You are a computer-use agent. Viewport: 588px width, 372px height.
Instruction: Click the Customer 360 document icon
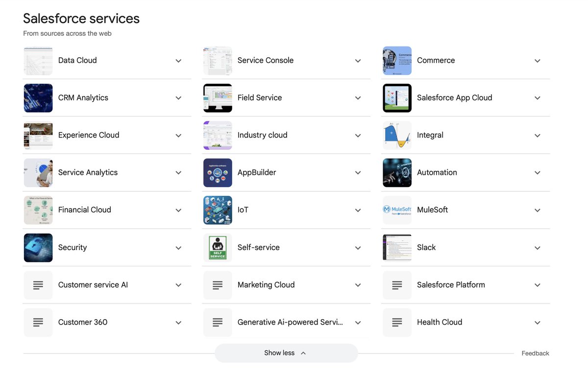[38, 322]
